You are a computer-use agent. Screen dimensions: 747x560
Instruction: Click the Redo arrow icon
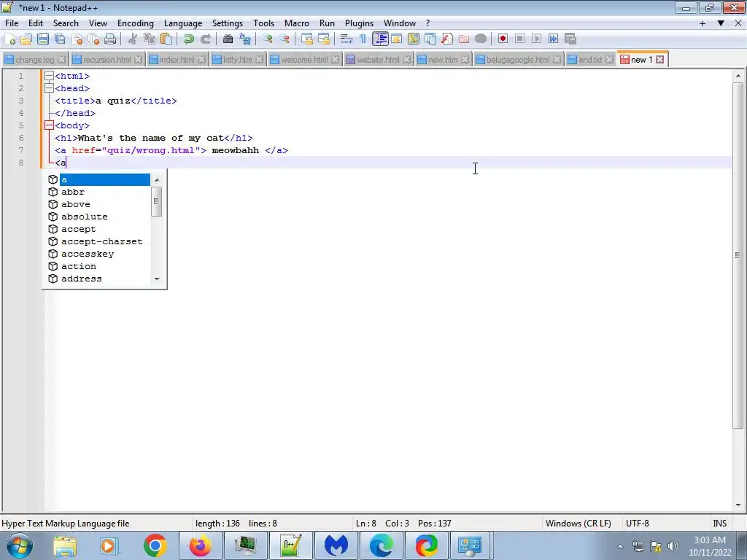click(x=205, y=39)
